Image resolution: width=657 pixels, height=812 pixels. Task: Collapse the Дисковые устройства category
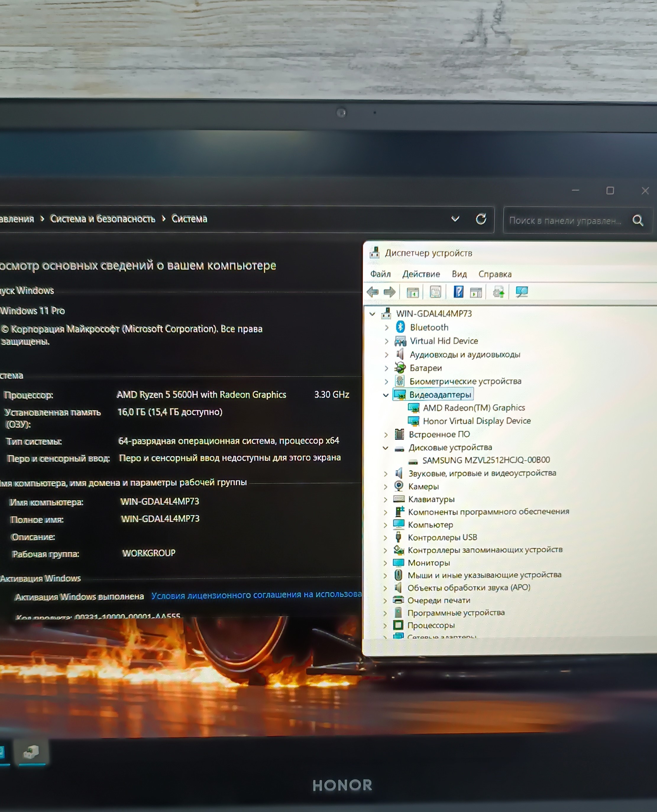pos(386,448)
